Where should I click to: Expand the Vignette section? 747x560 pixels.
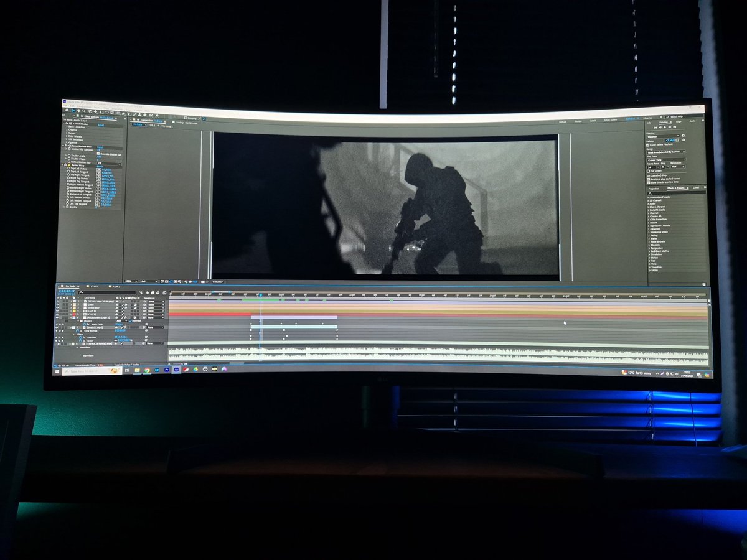(x=67, y=142)
